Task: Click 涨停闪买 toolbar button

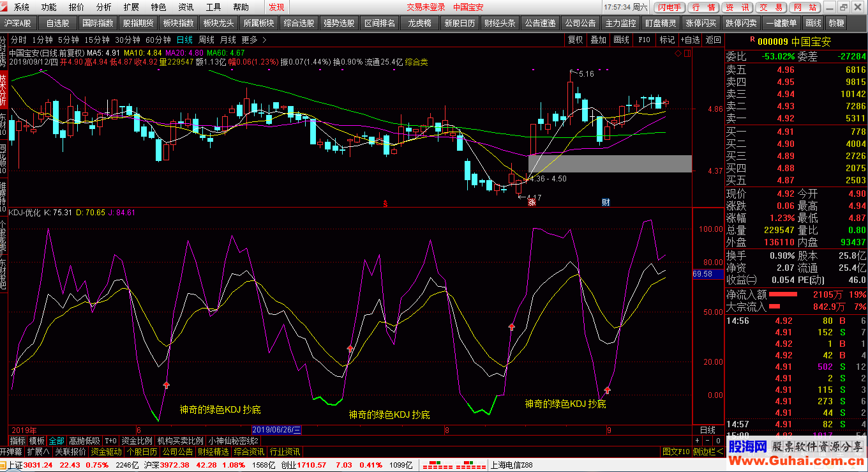Action: 701,23
